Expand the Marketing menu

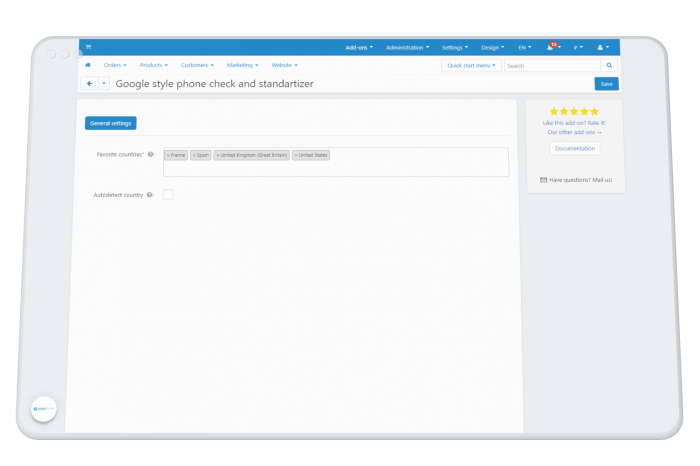(x=242, y=65)
